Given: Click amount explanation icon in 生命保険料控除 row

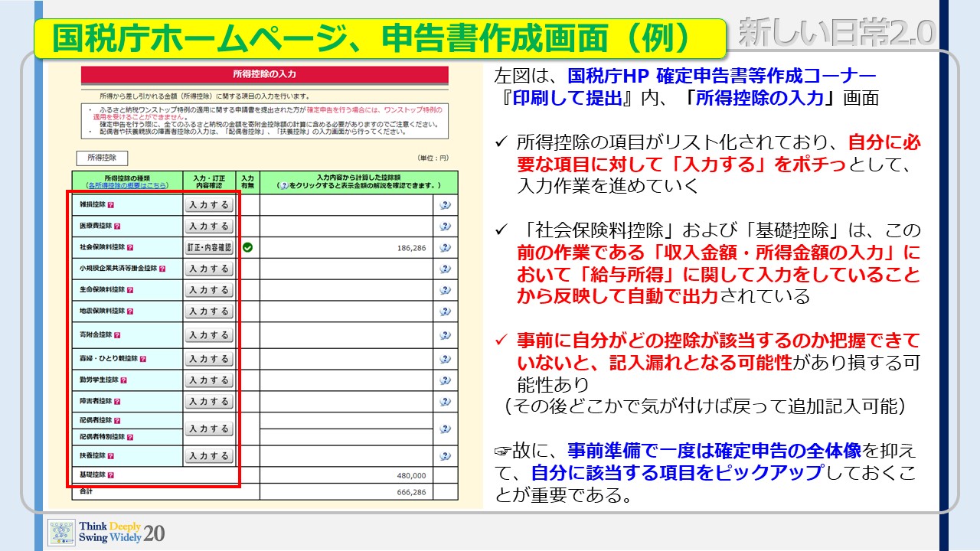Looking at the screenshot, I should point(446,291).
